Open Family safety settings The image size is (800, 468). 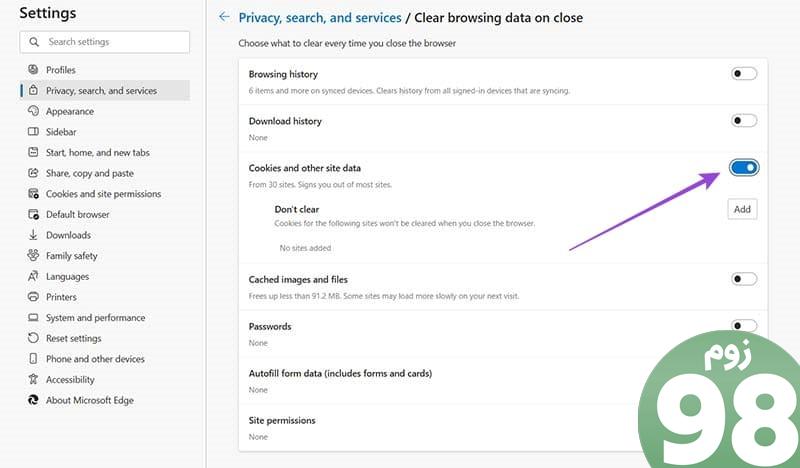coord(105,255)
